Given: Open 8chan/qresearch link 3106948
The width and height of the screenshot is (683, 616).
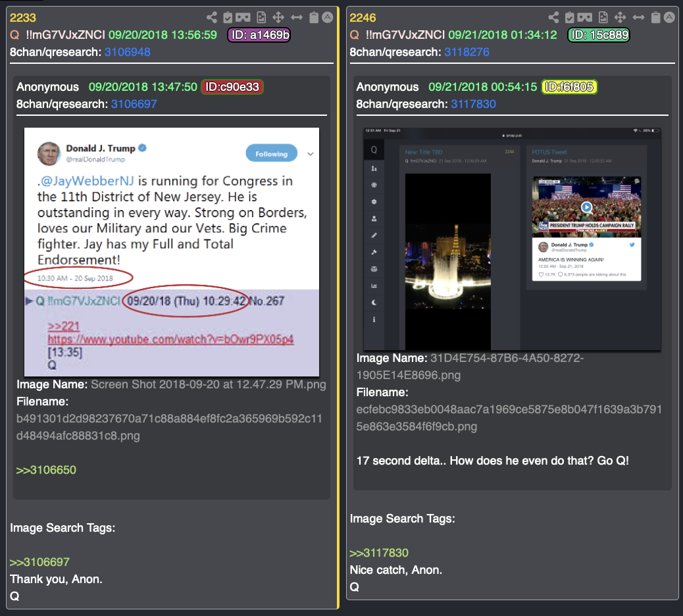Looking at the screenshot, I should (x=128, y=52).
